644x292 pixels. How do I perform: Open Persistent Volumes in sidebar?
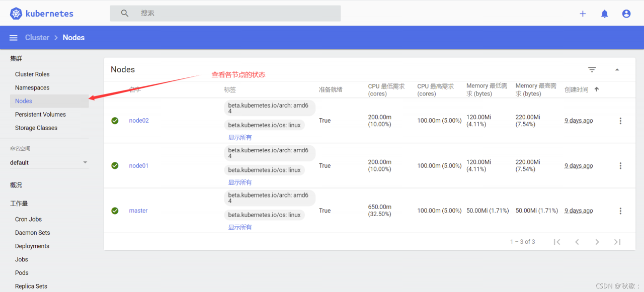(40, 115)
